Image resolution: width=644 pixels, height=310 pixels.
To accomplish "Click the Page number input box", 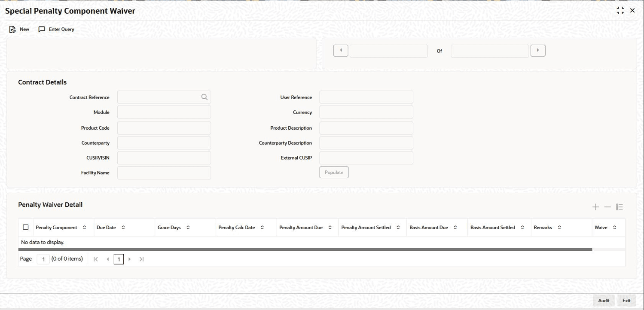I will [43, 259].
